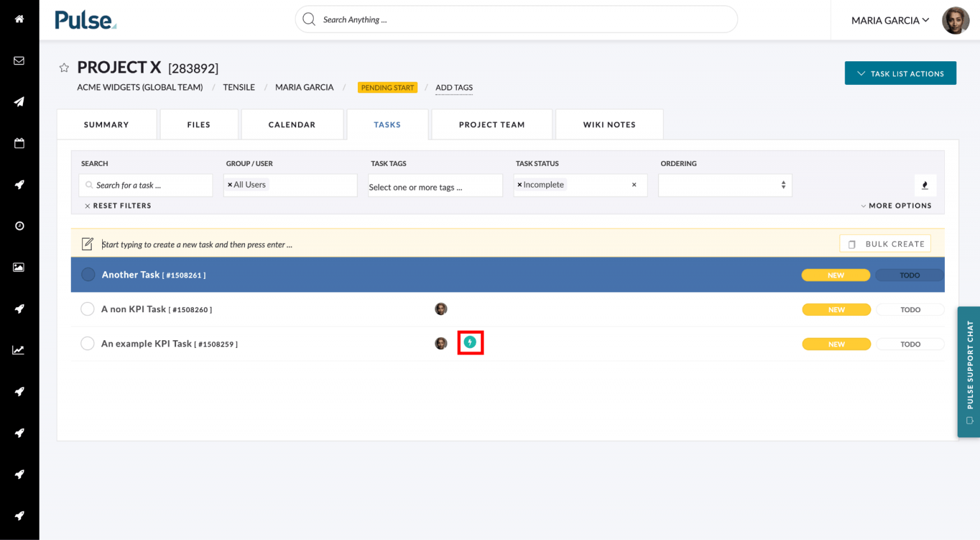Open the mail envelope icon in sidebar
Image resolution: width=980 pixels, height=540 pixels.
tap(19, 61)
